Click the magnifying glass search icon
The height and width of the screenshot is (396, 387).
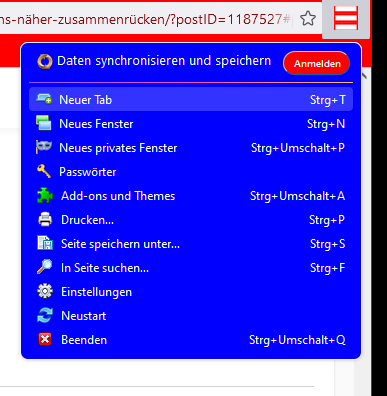(x=45, y=267)
